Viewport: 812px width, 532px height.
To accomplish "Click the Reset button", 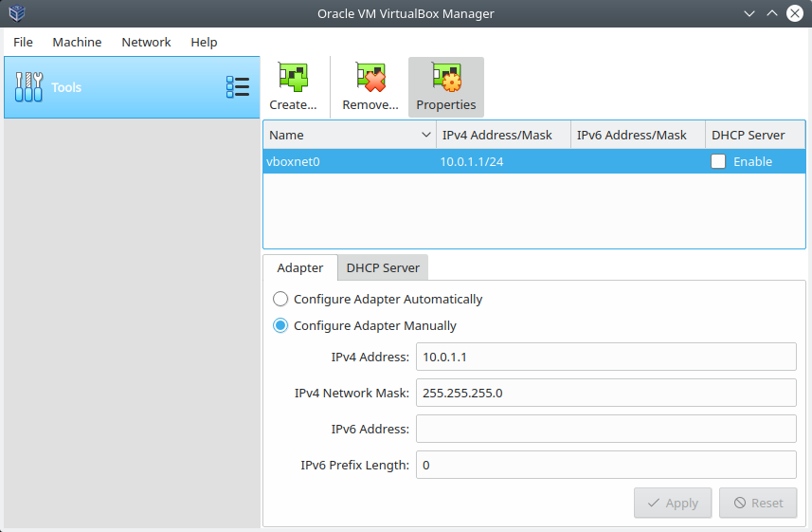I will tap(758, 503).
